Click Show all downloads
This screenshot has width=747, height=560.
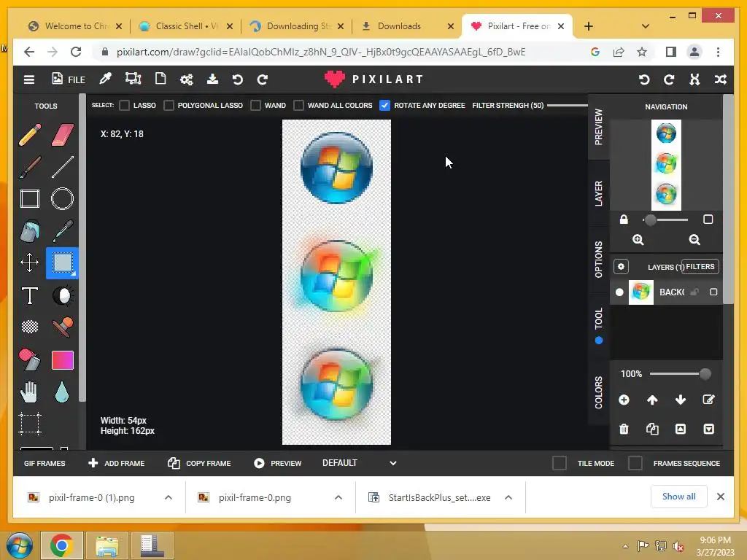(x=679, y=497)
